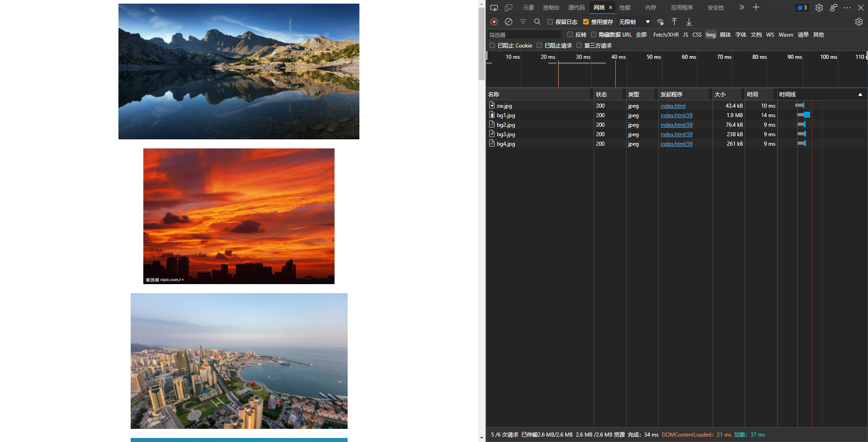Export HAR file download arrow
The height and width of the screenshot is (442, 868).
coord(689,22)
